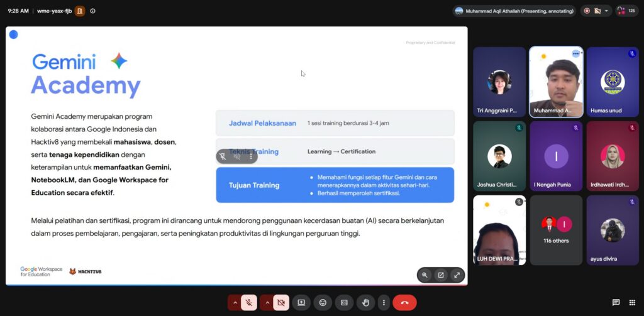
Task: Click the muted mic icon on LUH DEWI tile
Action: (519, 202)
